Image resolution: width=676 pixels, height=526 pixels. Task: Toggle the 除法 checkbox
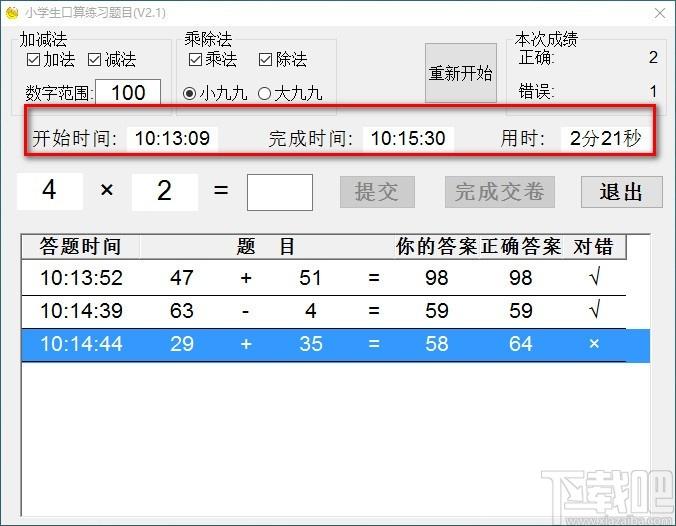click(283, 59)
